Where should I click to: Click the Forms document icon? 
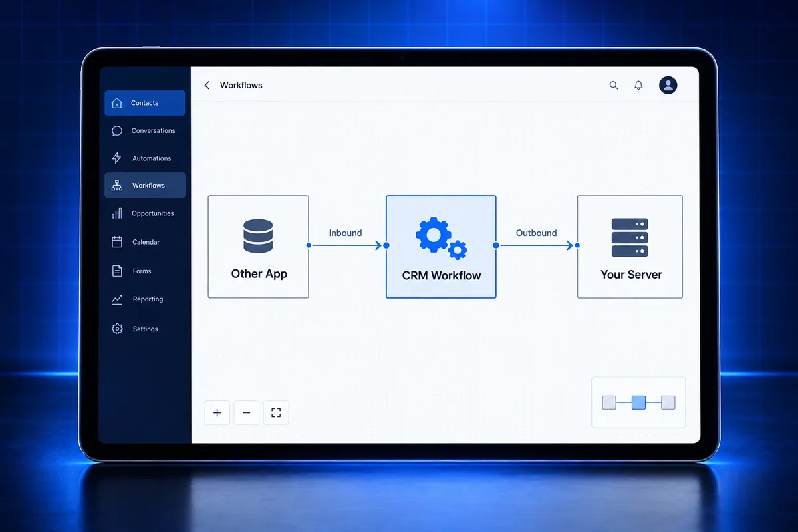(117, 271)
